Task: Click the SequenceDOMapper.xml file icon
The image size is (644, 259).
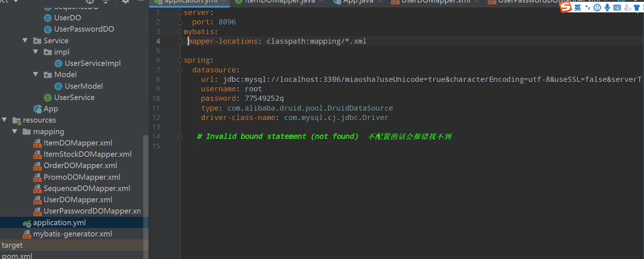Action: 37,189
